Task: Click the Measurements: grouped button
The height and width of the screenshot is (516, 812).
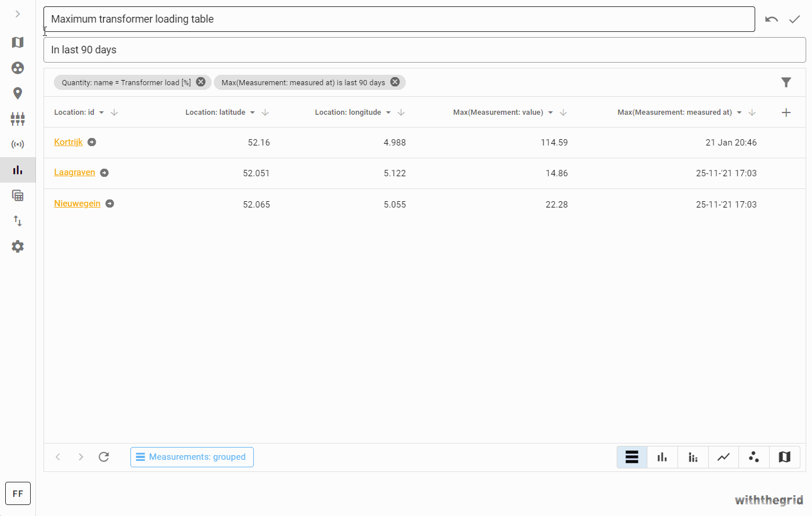Action: click(x=192, y=457)
